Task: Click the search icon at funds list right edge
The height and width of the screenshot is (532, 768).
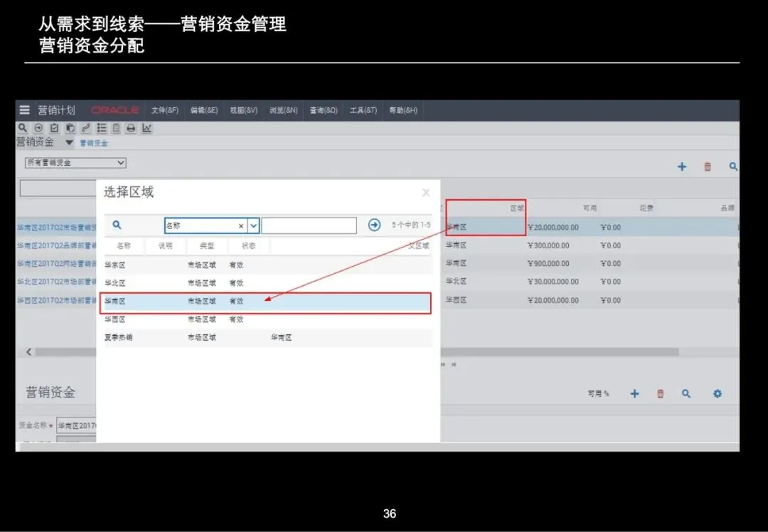Action: tap(733, 166)
